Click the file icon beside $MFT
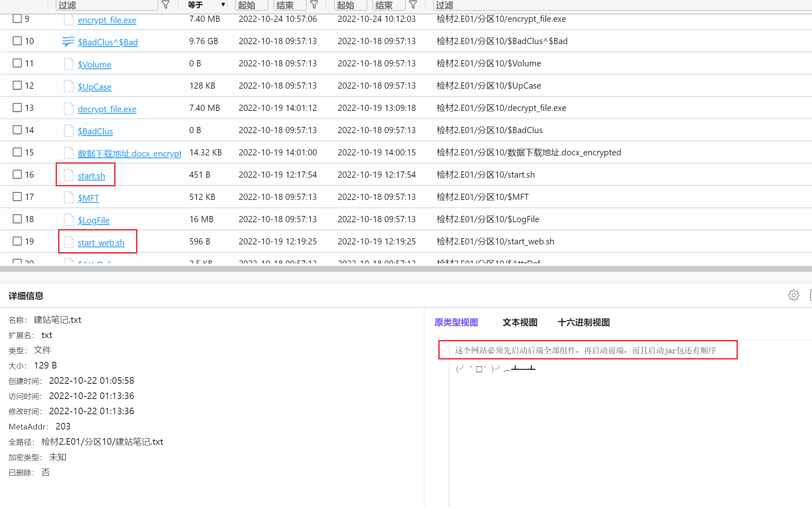812x507 pixels. click(68, 197)
